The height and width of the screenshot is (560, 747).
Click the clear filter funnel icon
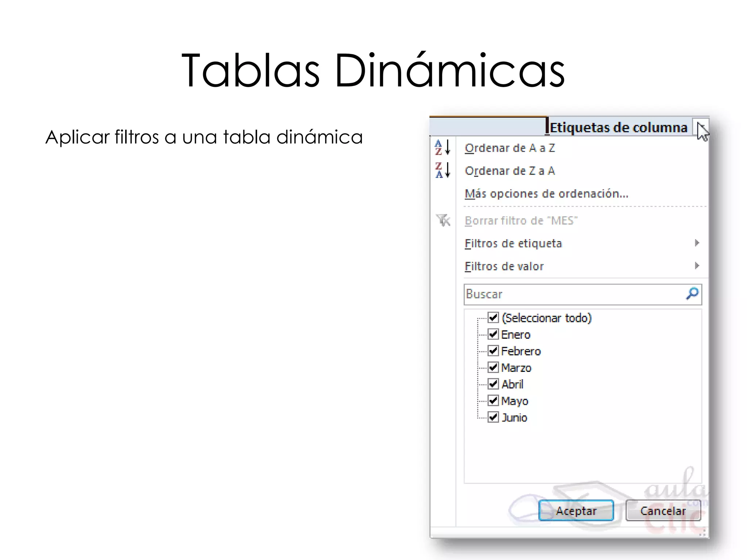click(443, 220)
